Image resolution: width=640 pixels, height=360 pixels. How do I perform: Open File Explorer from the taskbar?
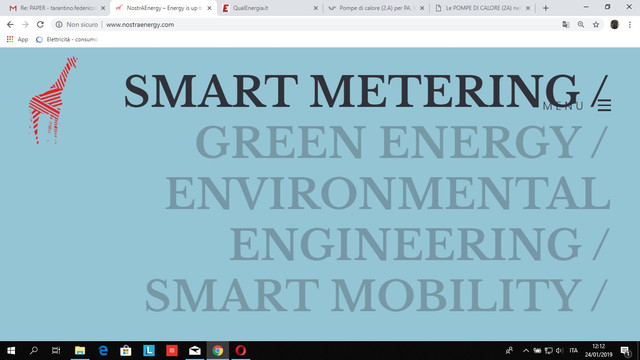80,351
